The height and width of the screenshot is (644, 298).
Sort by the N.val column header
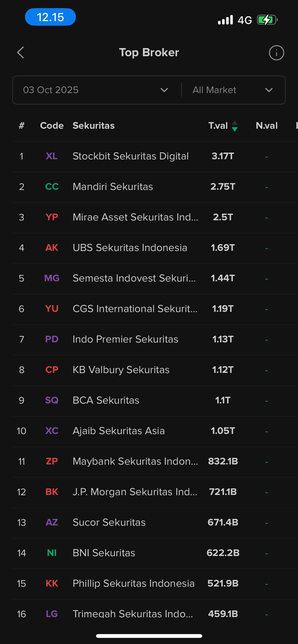pos(267,126)
